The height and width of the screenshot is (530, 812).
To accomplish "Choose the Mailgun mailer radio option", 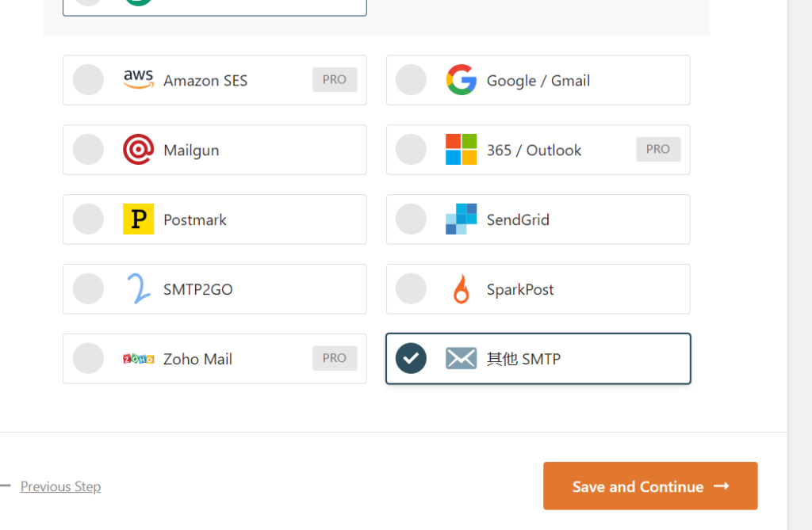I will (88, 150).
